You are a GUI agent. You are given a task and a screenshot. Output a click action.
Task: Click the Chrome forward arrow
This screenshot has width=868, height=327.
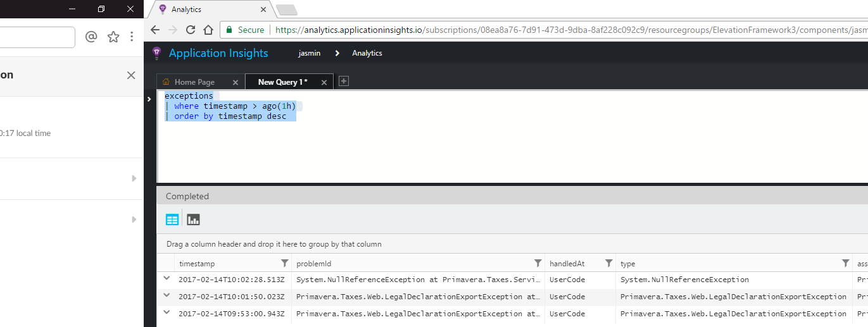(173, 30)
